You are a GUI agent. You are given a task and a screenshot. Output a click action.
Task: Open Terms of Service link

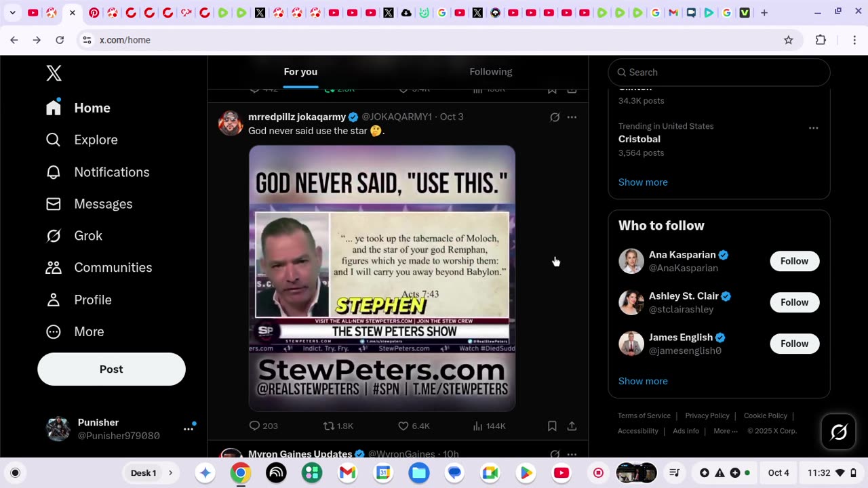[x=644, y=415]
